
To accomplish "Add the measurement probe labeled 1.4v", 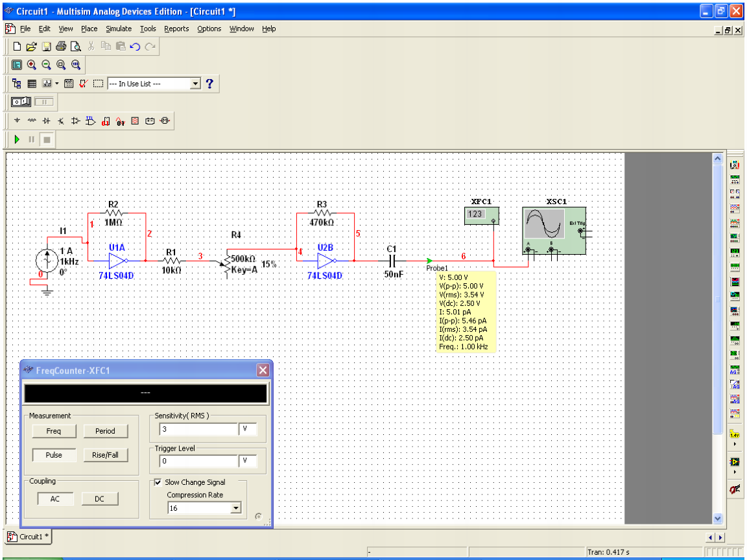I will point(735,434).
